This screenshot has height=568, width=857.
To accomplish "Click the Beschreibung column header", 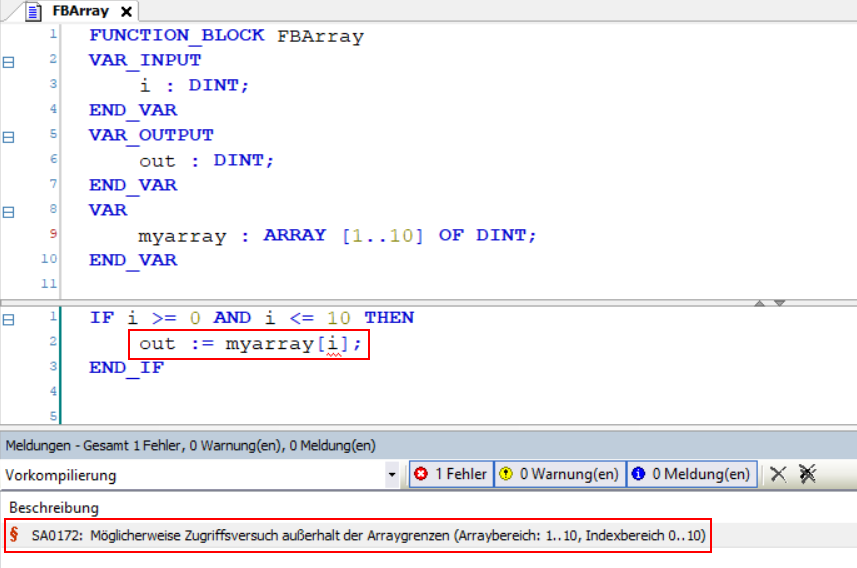I will pos(54,508).
